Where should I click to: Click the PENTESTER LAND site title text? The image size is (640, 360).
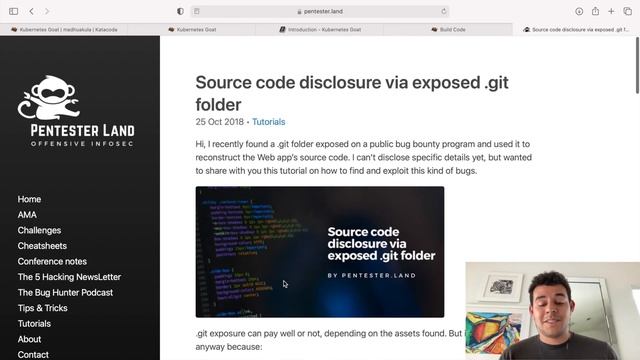(82, 131)
